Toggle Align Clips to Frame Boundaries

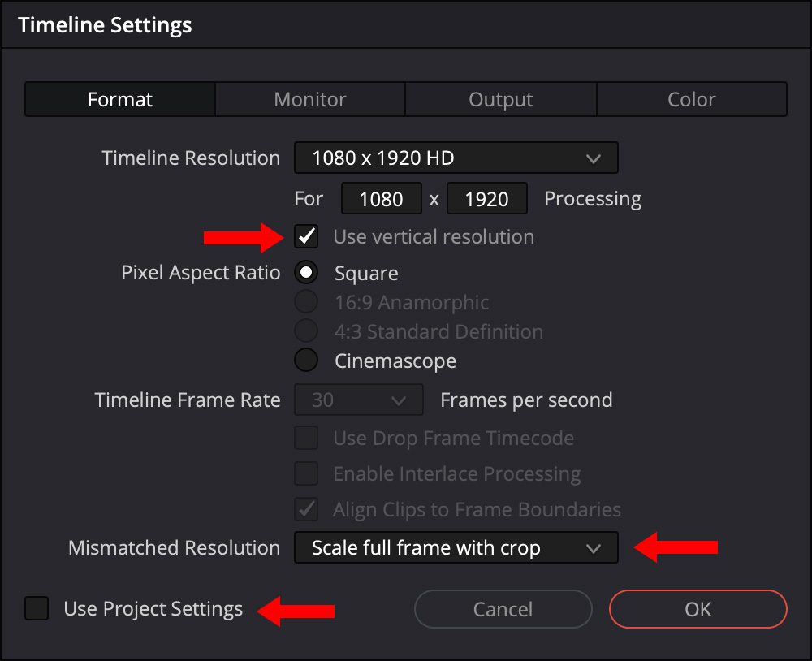(x=306, y=510)
